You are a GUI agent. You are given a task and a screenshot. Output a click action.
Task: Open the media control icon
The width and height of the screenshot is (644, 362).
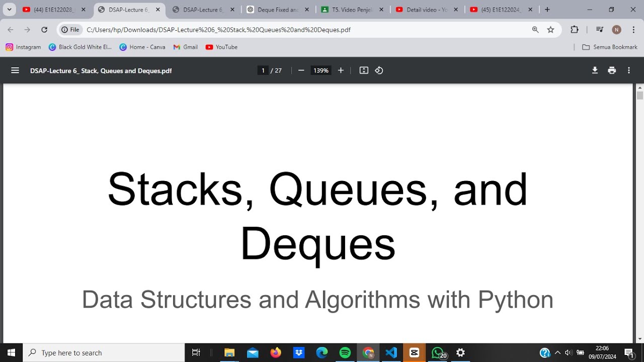599,30
